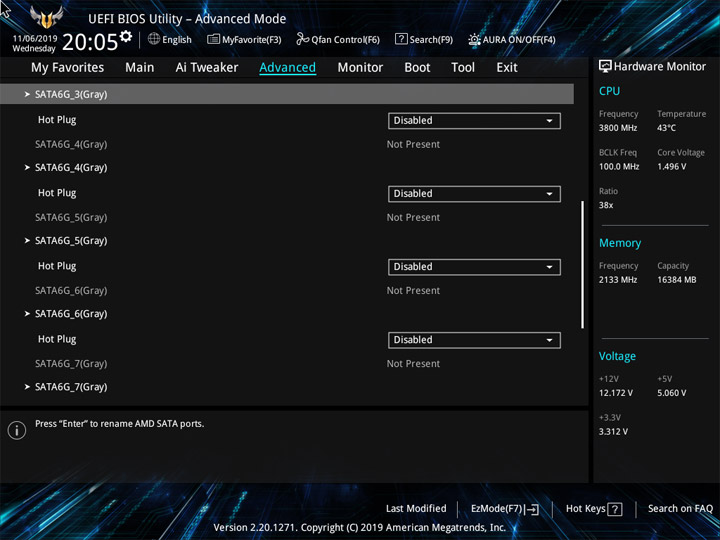Click the Hot Keys question mark icon
Screen dimensions: 720x540
615,509
